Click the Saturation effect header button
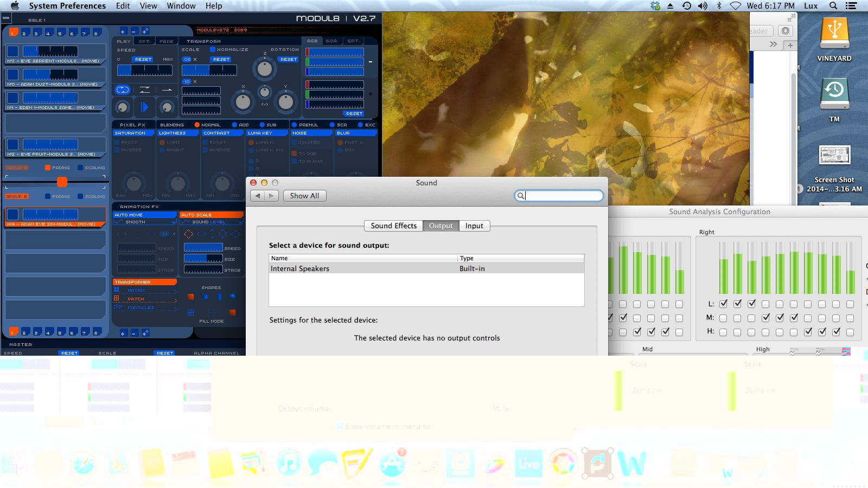Screen dimensions: 868x488 pyautogui.click(x=133, y=133)
